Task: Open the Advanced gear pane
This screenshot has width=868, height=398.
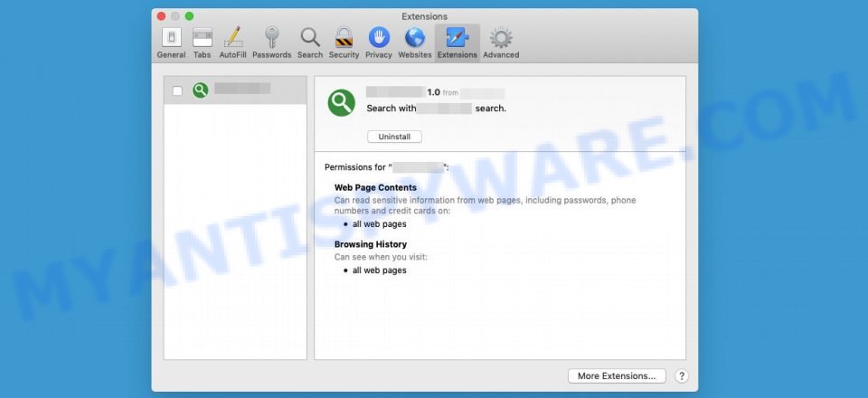Action: point(501,43)
